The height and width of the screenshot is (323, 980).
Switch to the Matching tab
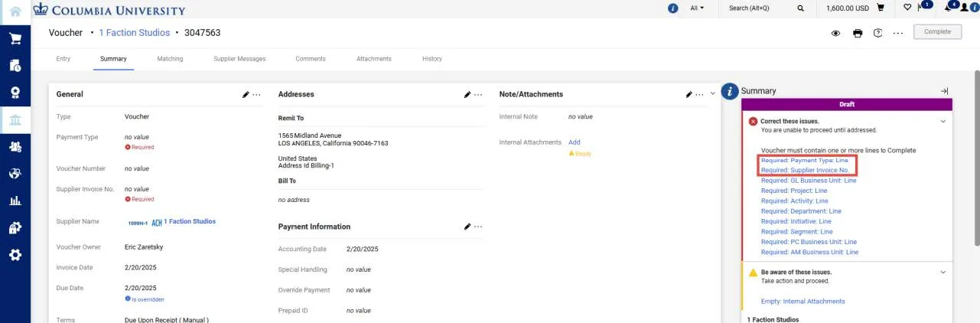[x=170, y=59]
